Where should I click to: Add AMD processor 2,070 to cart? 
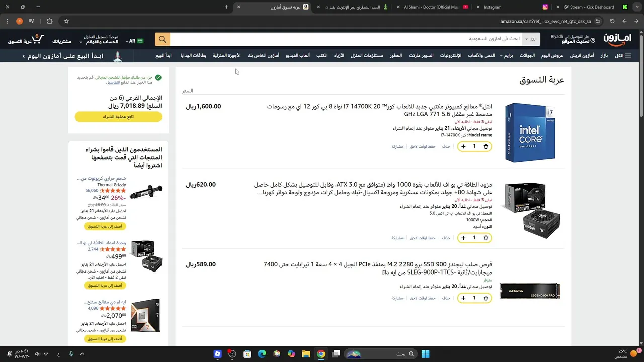coord(105,339)
